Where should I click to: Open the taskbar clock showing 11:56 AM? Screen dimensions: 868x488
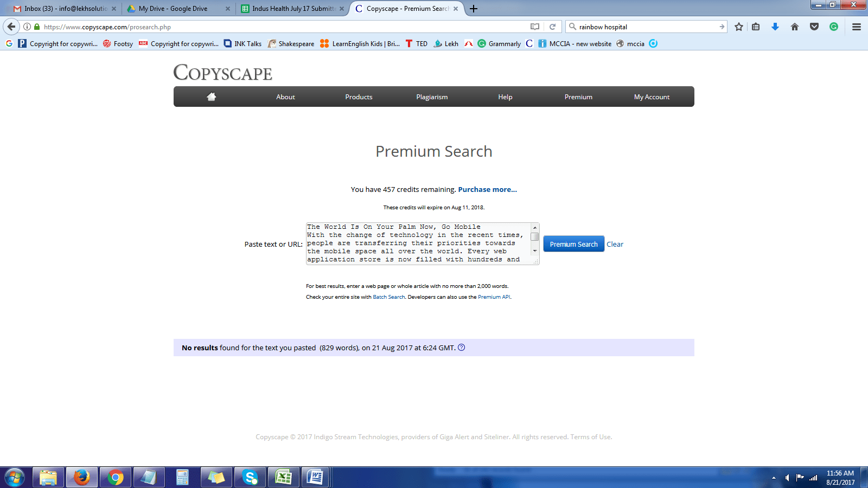click(840, 478)
